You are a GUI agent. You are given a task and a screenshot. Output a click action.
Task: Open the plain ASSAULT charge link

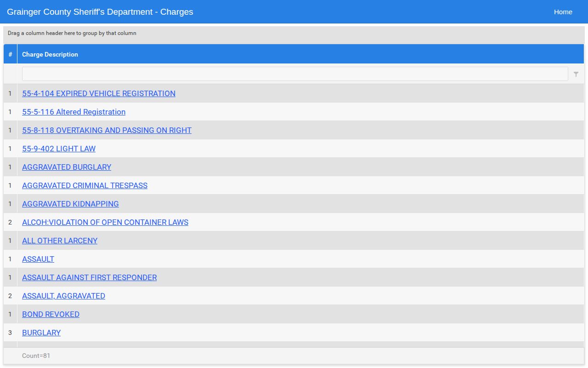[x=38, y=259]
